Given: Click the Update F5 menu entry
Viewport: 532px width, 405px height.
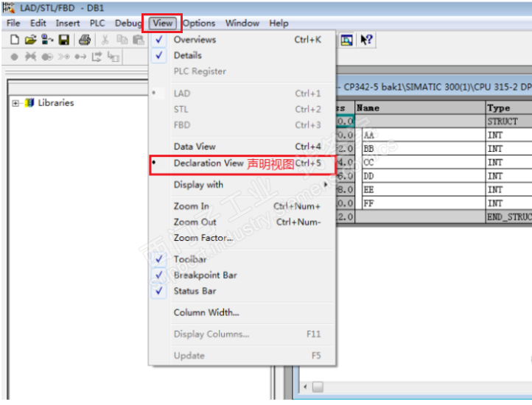Looking at the screenshot, I should click(x=242, y=356).
